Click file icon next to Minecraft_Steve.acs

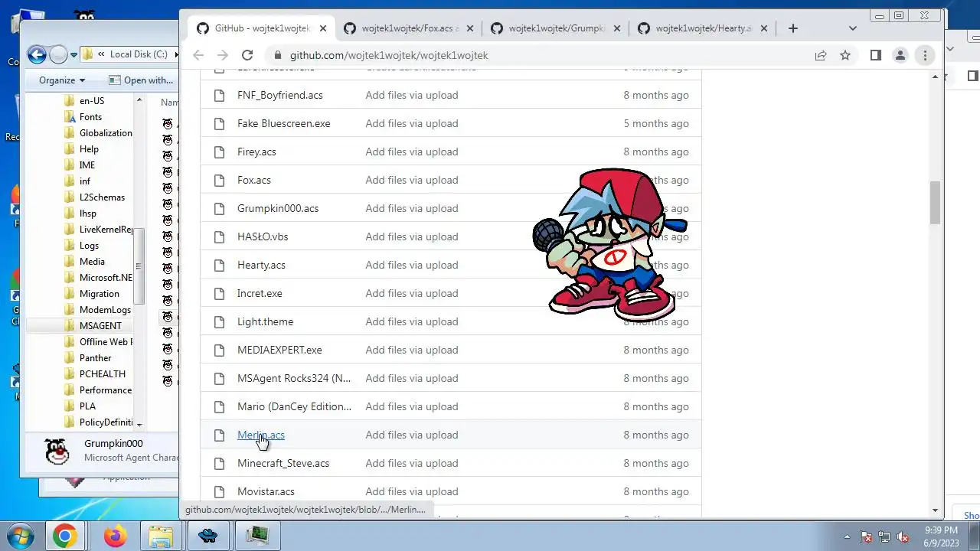point(220,463)
